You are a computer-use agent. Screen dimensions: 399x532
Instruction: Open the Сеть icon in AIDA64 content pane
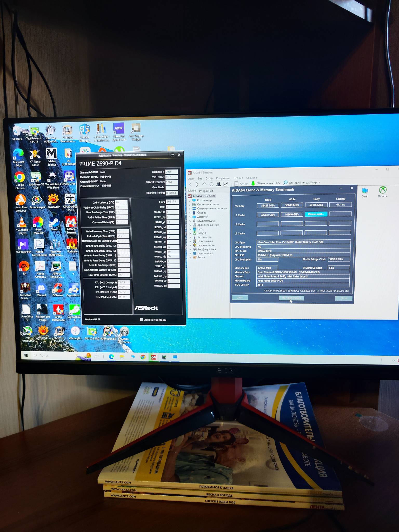coord(364,192)
